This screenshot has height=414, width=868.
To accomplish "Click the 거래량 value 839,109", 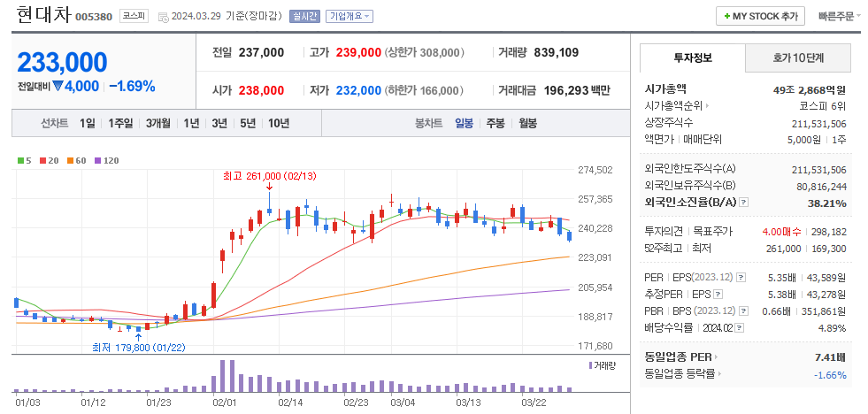I will [x=557, y=52].
